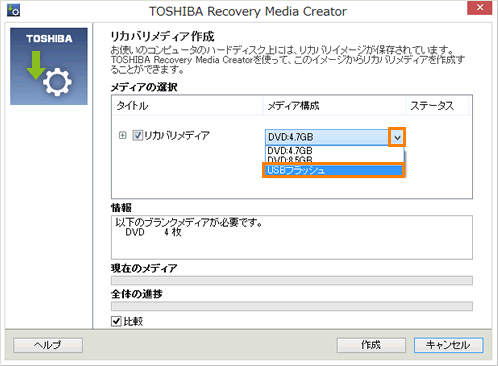Click the タイトル column header

click(x=188, y=106)
